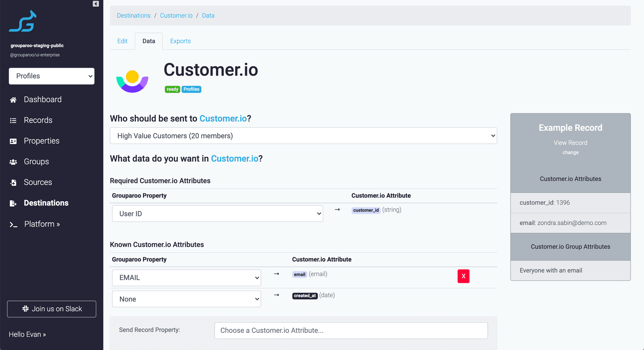644x350 pixels.
Task: Open the High Value Customers group dropdown
Action: [x=303, y=136]
